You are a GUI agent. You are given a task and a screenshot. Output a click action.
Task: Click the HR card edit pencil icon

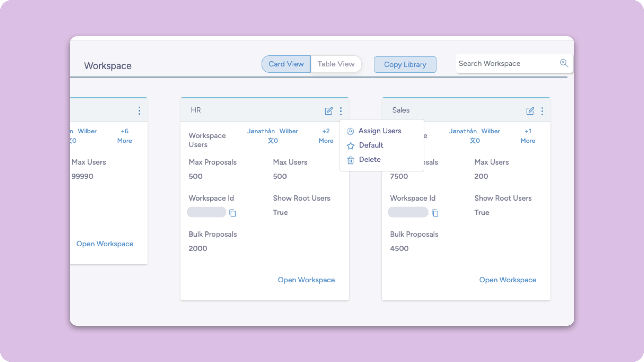(x=328, y=111)
